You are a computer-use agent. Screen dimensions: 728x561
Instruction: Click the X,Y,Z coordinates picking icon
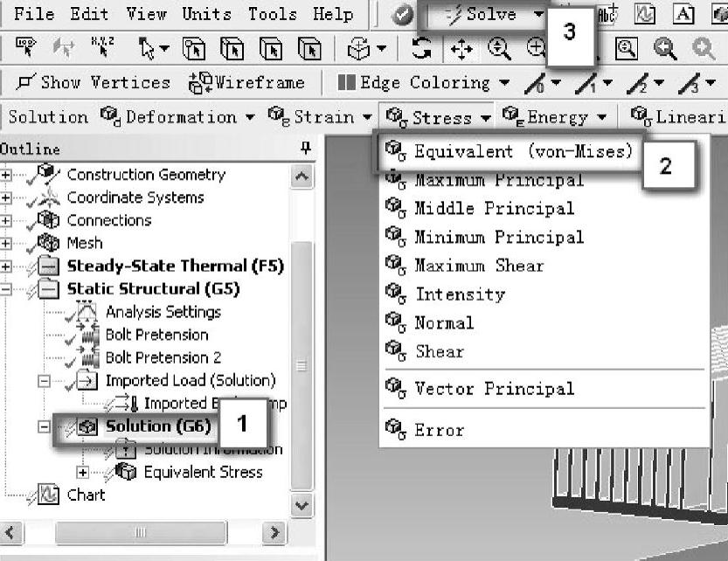[x=102, y=48]
